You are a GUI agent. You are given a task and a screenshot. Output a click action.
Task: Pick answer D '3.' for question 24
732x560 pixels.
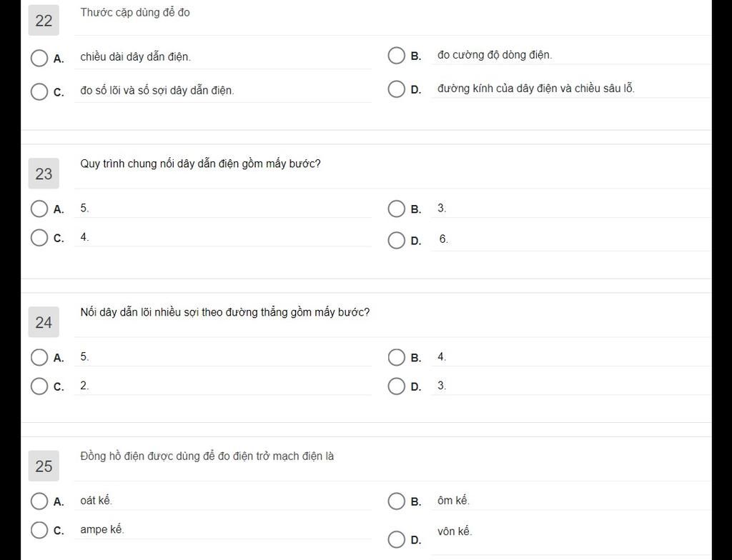(397, 386)
